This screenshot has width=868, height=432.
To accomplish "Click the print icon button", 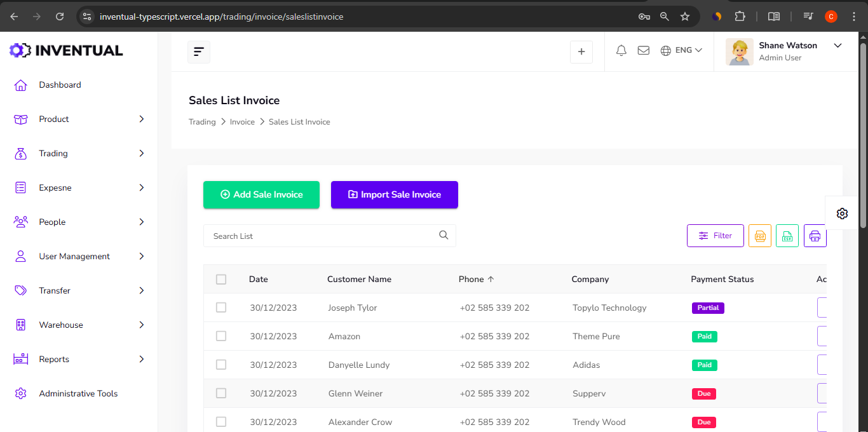I will click(x=815, y=236).
